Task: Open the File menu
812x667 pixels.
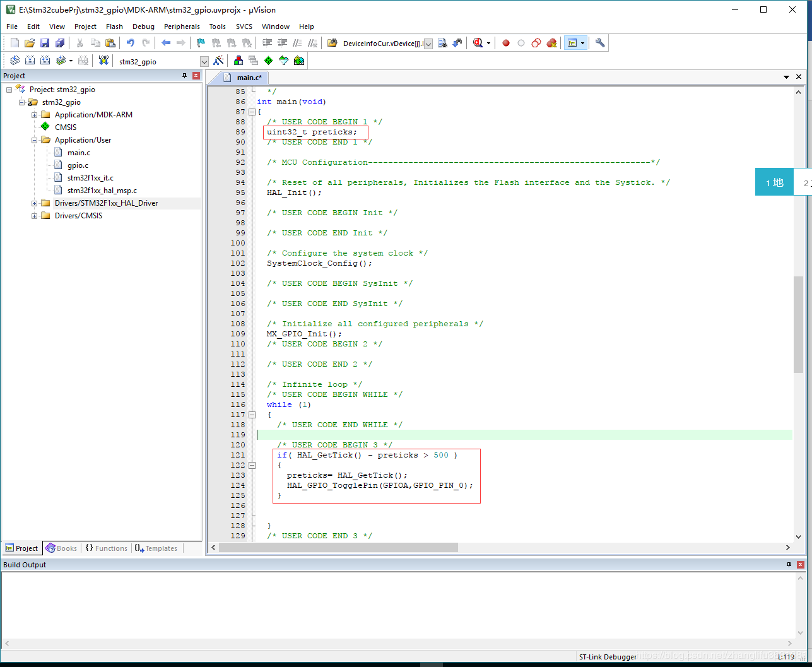Action: pos(12,27)
